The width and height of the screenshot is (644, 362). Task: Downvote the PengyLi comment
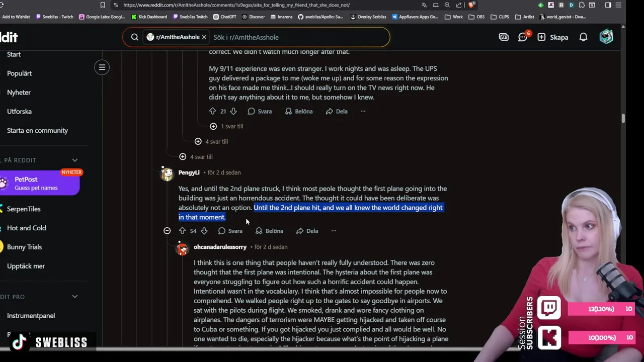tap(204, 231)
